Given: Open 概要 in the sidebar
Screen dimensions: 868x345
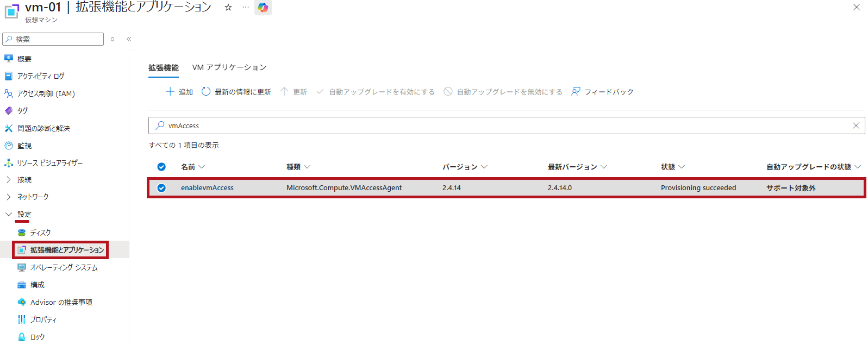Looking at the screenshot, I should pyautogui.click(x=24, y=59).
